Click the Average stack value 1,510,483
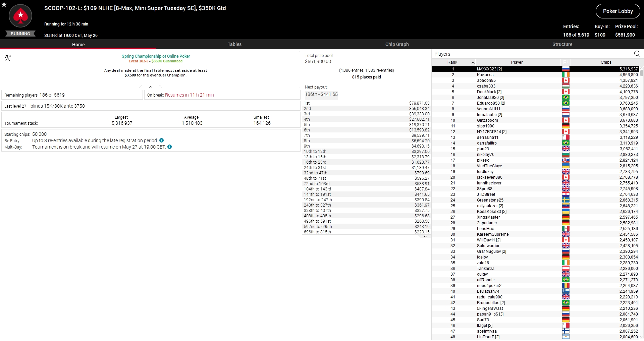 192,123
